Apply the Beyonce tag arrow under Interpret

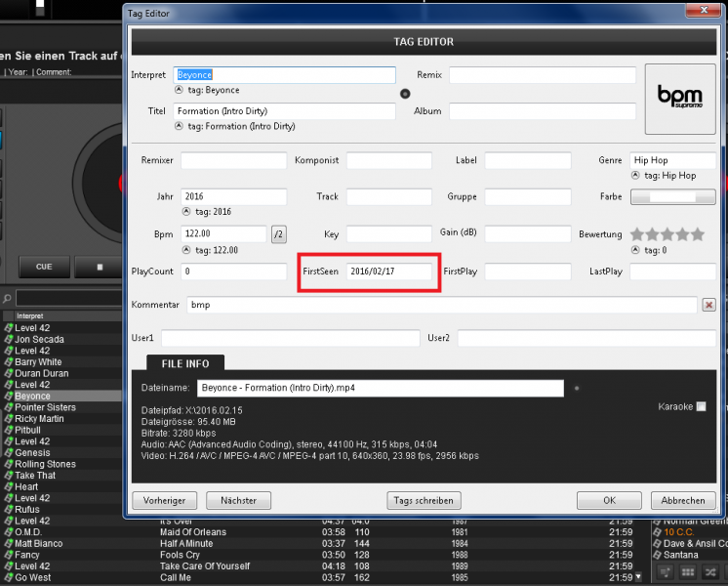179,90
